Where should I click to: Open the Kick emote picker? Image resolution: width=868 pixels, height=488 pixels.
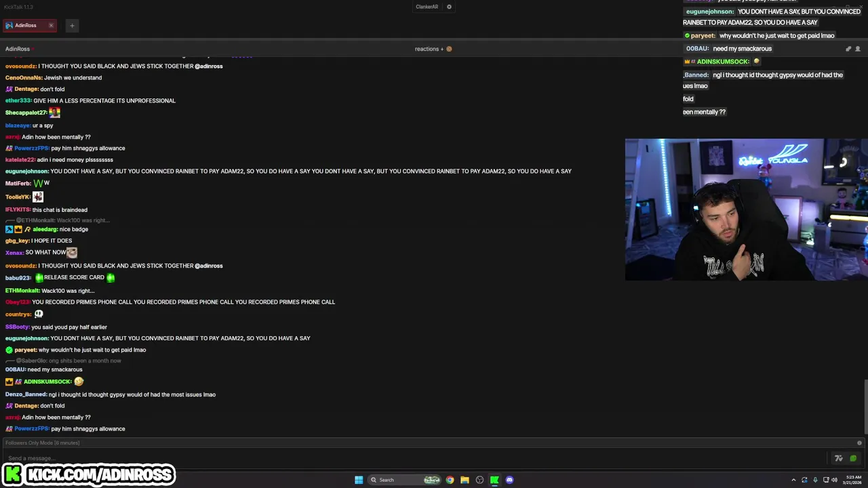click(853, 458)
